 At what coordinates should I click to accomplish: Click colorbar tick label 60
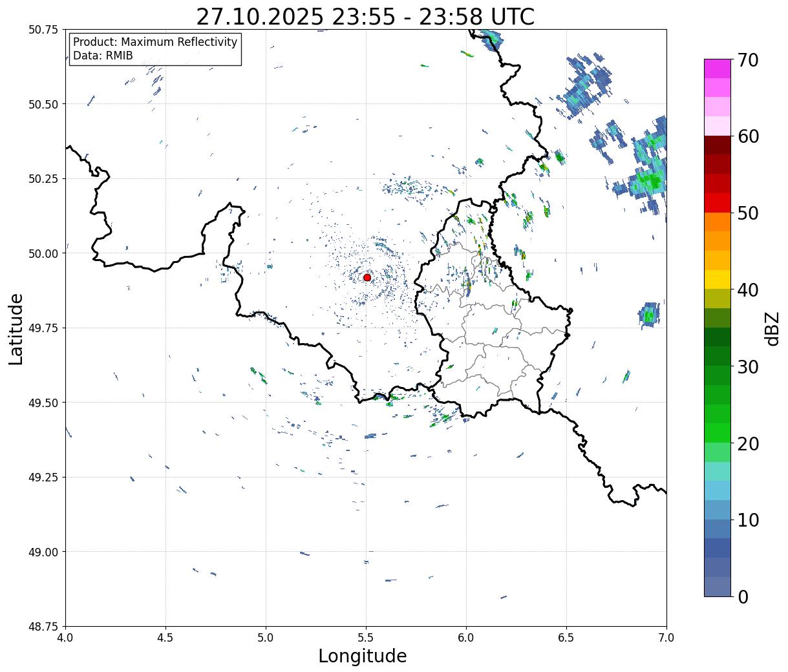(747, 136)
